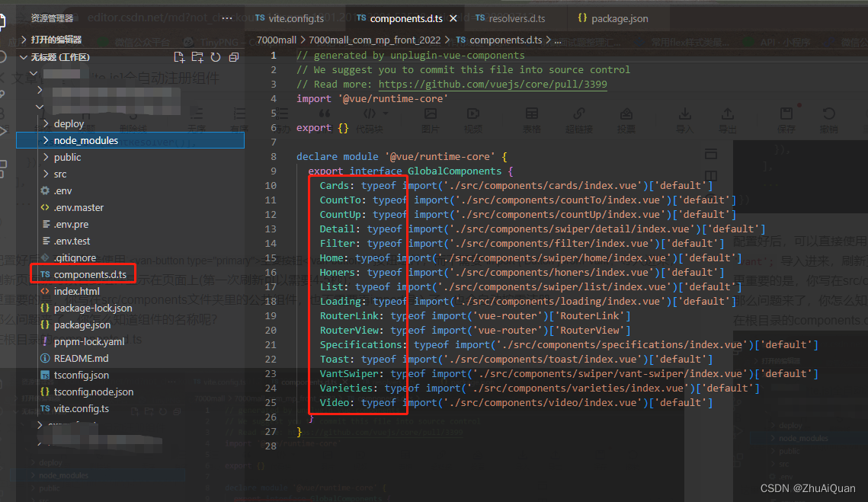Open the package.json editor tab
This screenshot has width=868, height=502.
pyautogui.click(x=618, y=18)
